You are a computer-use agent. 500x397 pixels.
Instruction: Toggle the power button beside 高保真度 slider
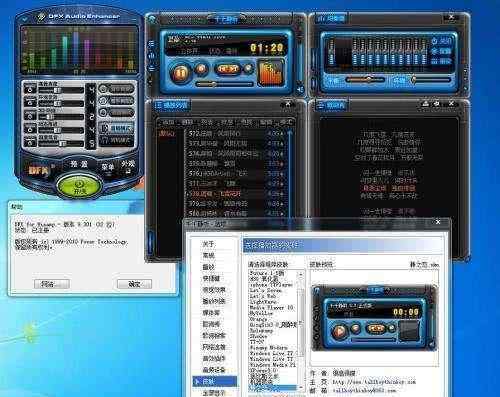pyautogui.click(x=30, y=89)
